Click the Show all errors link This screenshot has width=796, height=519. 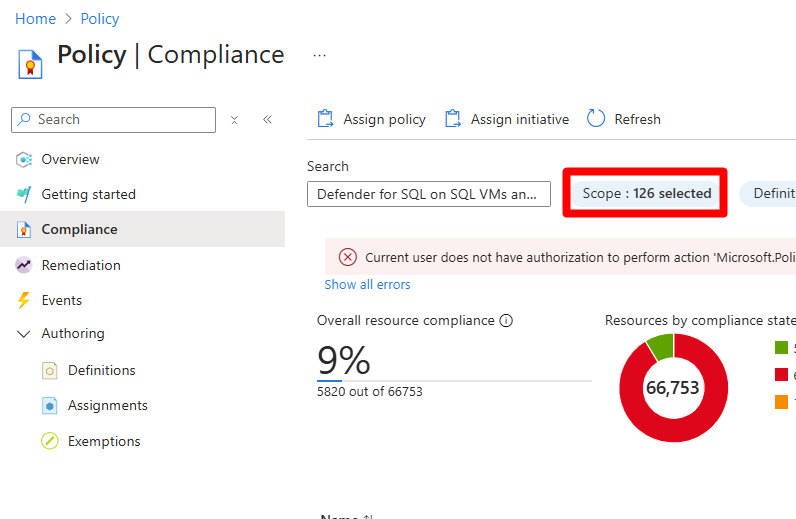click(x=367, y=284)
